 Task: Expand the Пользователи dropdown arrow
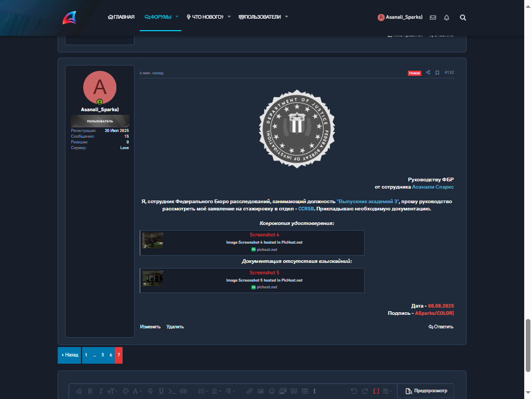(286, 17)
